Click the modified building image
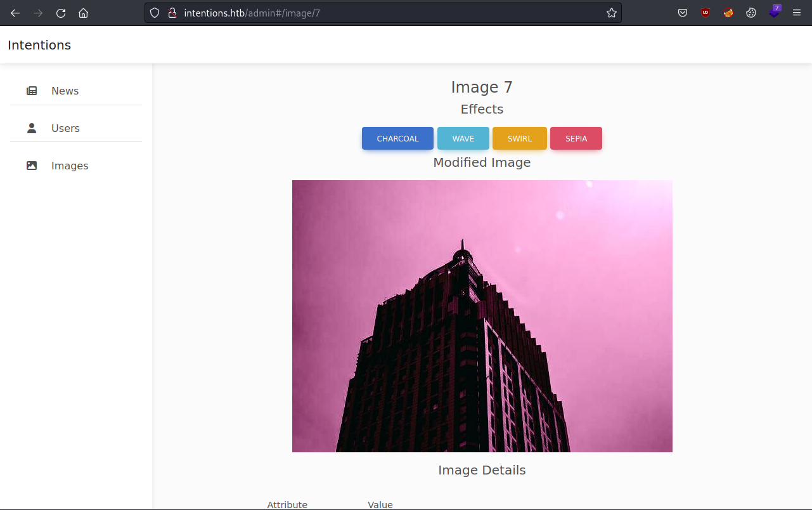Screen dimensions: 812x510 click(482, 316)
